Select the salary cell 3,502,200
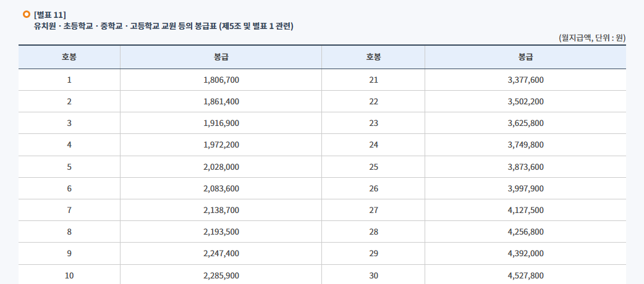 pyautogui.click(x=526, y=101)
